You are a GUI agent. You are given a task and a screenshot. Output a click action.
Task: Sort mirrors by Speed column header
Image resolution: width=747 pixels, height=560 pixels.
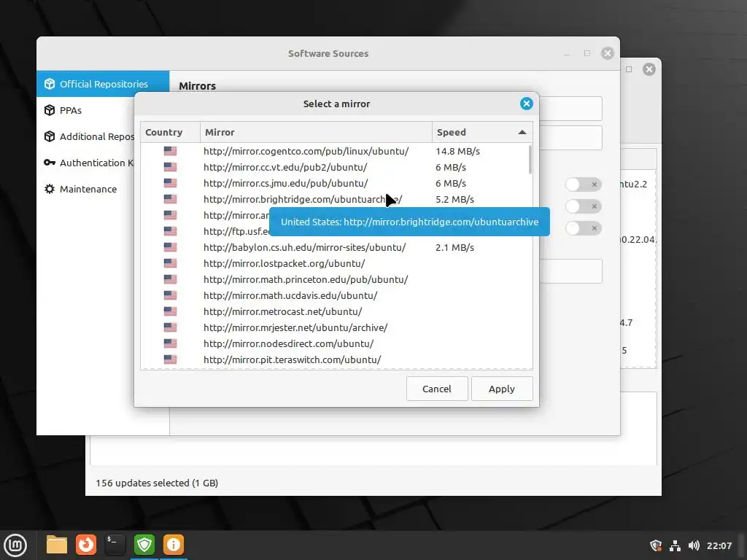point(482,133)
